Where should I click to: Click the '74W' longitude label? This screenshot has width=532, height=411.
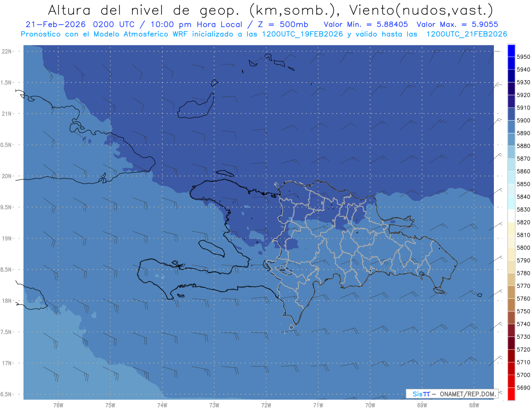[162, 405]
